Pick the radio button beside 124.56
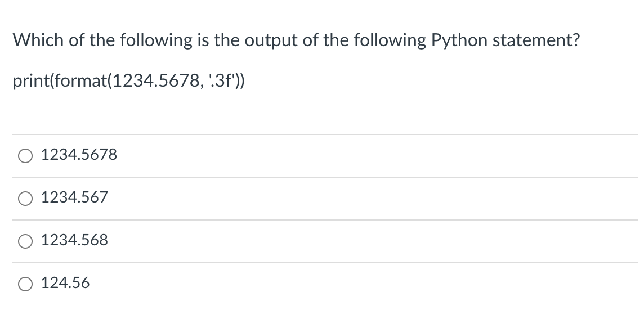644x315 pixels. pos(25,284)
